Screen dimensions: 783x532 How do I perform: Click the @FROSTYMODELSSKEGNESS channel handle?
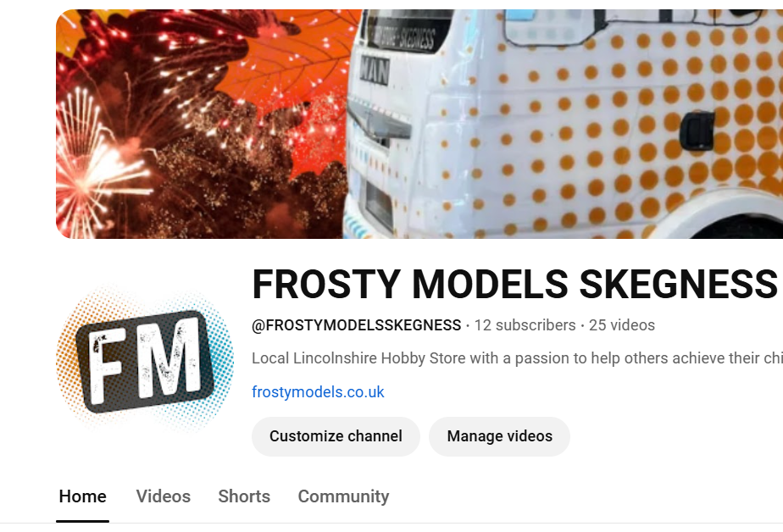point(356,325)
